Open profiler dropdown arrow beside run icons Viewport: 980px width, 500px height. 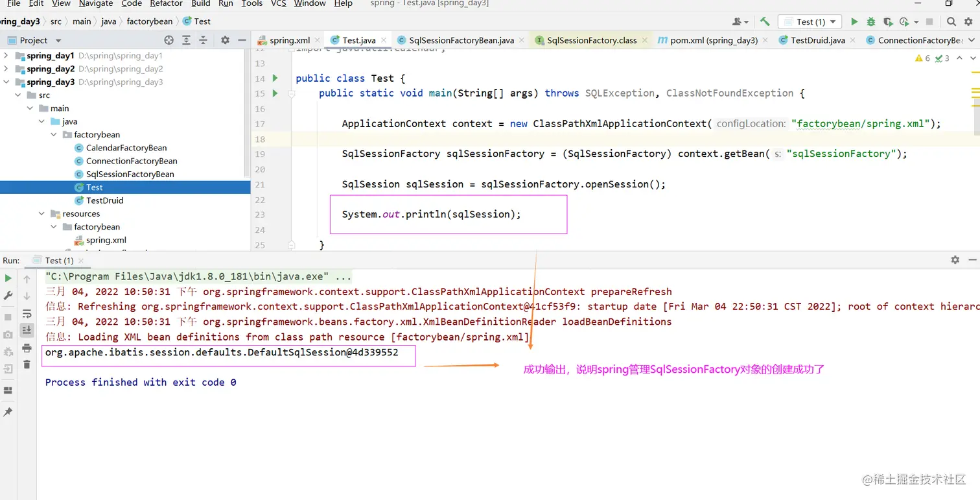916,22
